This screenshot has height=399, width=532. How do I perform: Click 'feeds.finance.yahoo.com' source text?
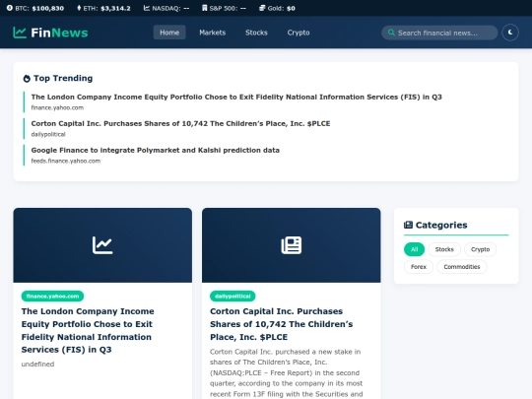(66, 161)
